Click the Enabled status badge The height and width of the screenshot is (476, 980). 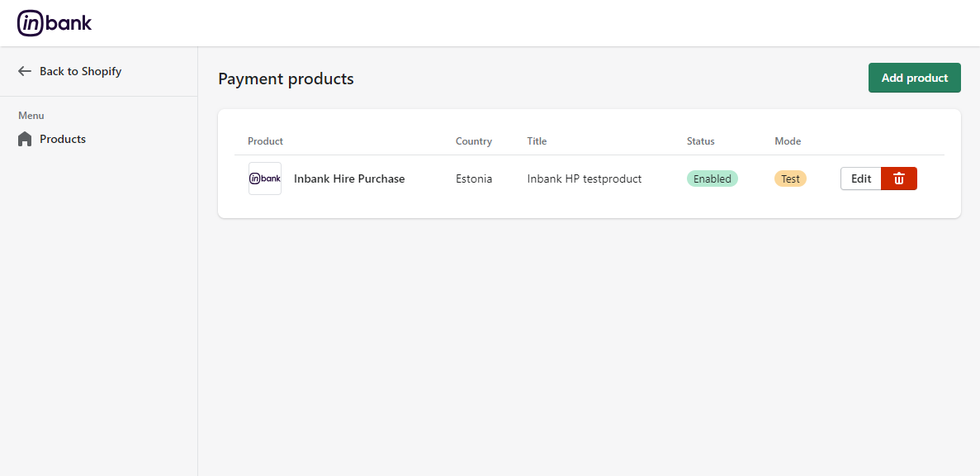pyautogui.click(x=712, y=178)
